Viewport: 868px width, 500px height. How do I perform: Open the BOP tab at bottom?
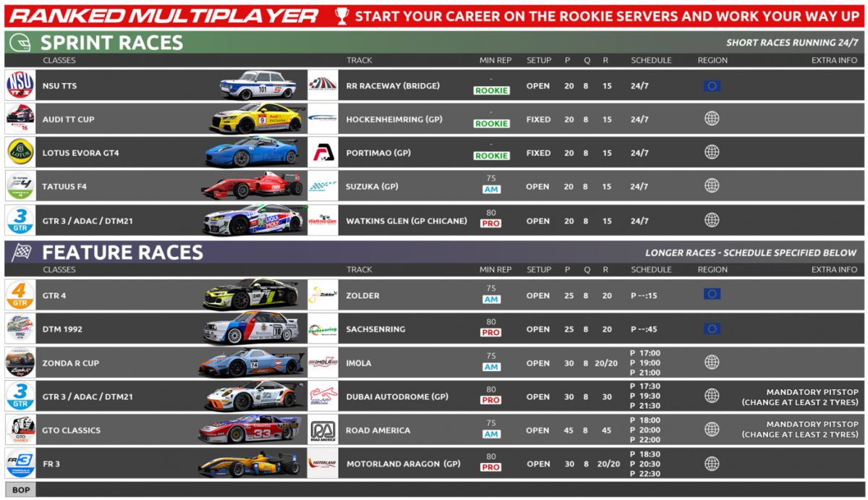click(x=20, y=490)
